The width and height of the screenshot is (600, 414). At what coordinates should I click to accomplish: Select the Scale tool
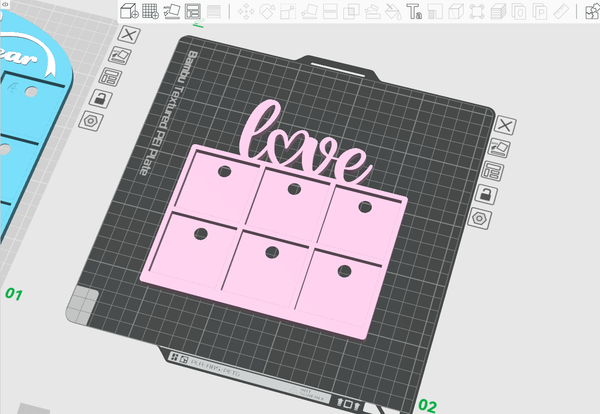(288, 12)
